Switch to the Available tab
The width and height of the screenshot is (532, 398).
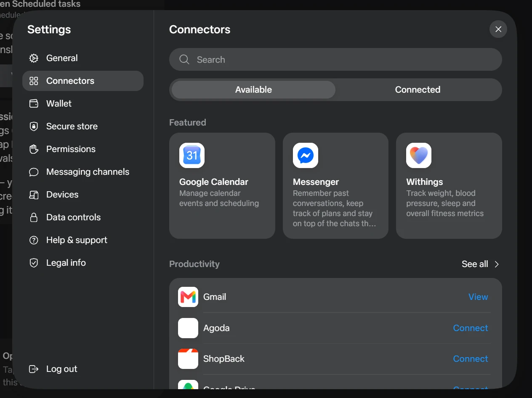click(x=253, y=90)
